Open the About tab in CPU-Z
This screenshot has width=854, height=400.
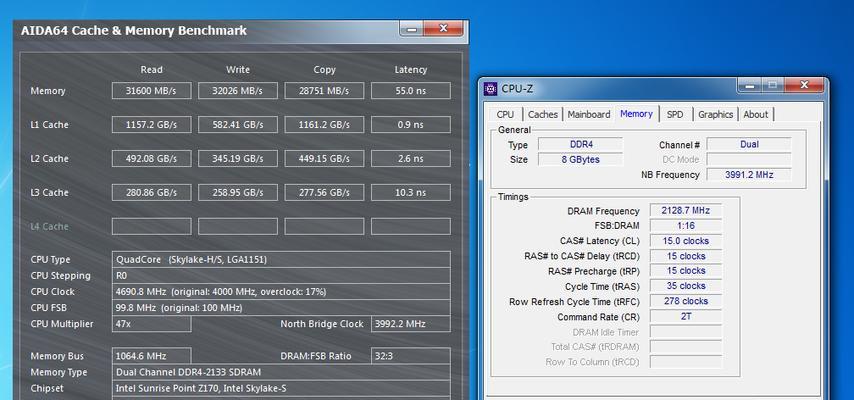pyautogui.click(x=755, y=114)
